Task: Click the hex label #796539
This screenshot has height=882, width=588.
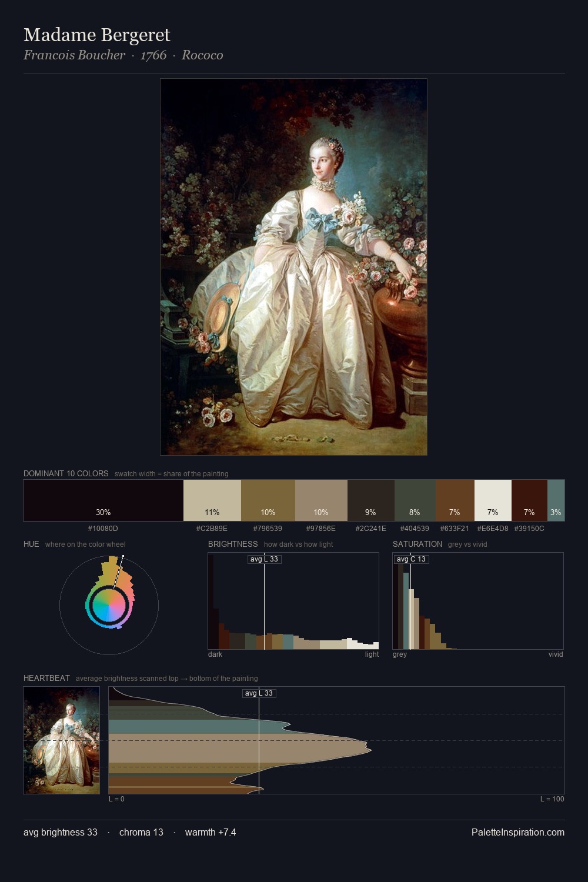Action: click(268, 529)
